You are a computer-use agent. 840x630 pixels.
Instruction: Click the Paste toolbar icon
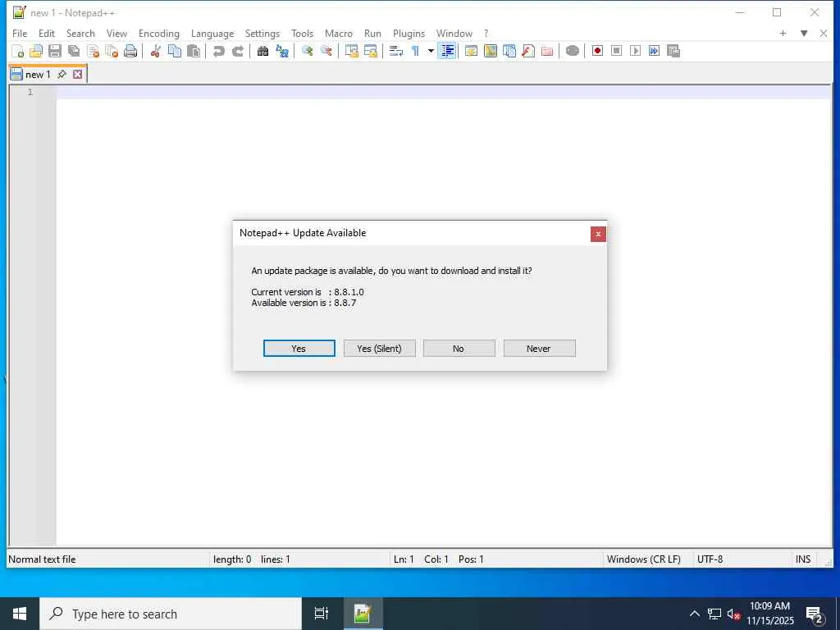[x=194, y=52]
